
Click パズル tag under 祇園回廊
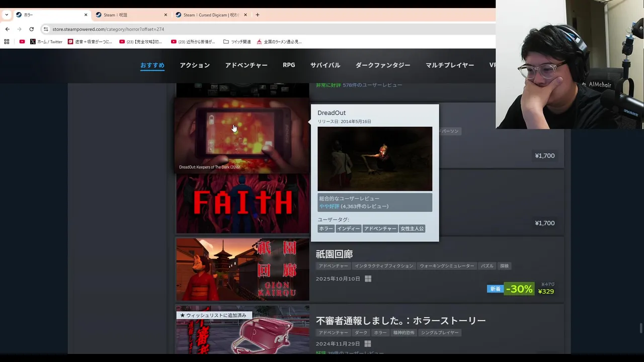coord(487,266)
